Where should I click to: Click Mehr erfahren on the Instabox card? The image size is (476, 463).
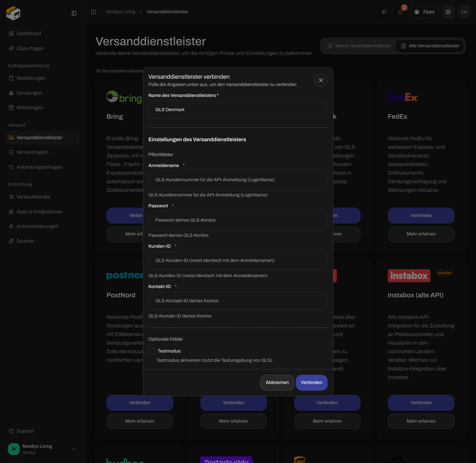tap(421, 421)
